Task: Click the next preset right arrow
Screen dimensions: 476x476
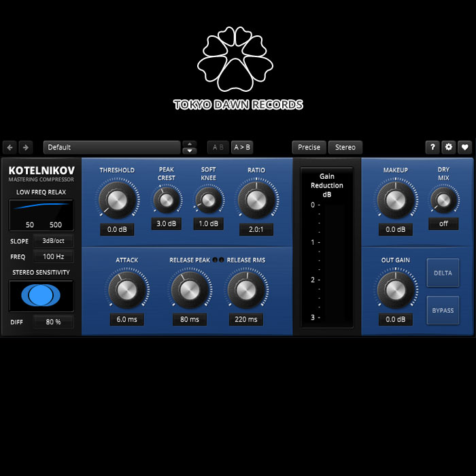Action: [x=26, y=148]
